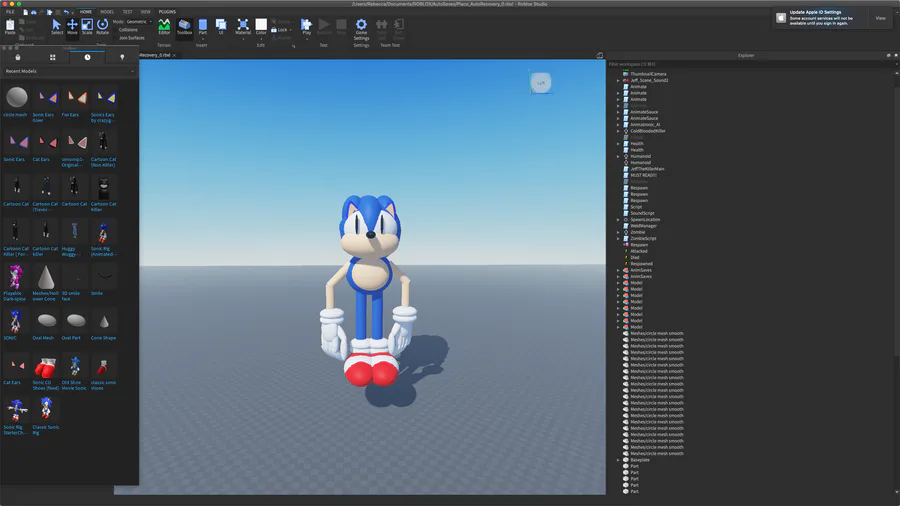
Task: Expand the Zombie node
Action: [618, 232]
